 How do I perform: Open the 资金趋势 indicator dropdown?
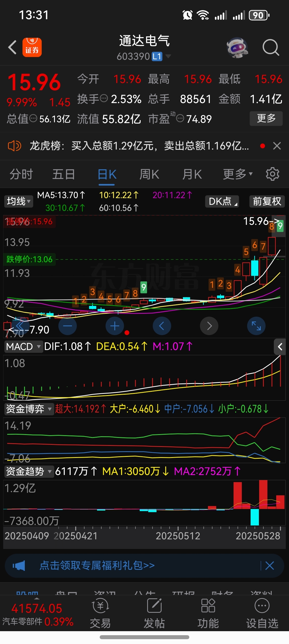pos(29,472)
